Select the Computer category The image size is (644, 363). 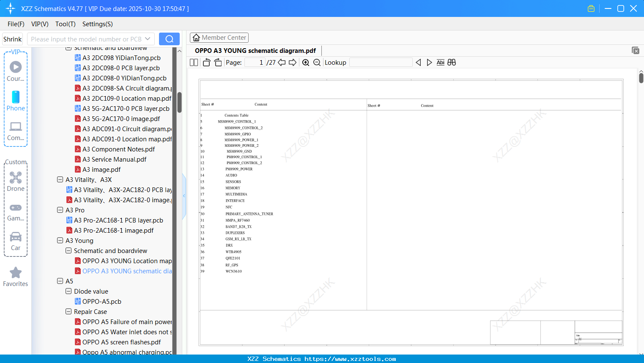pos(16,131)
